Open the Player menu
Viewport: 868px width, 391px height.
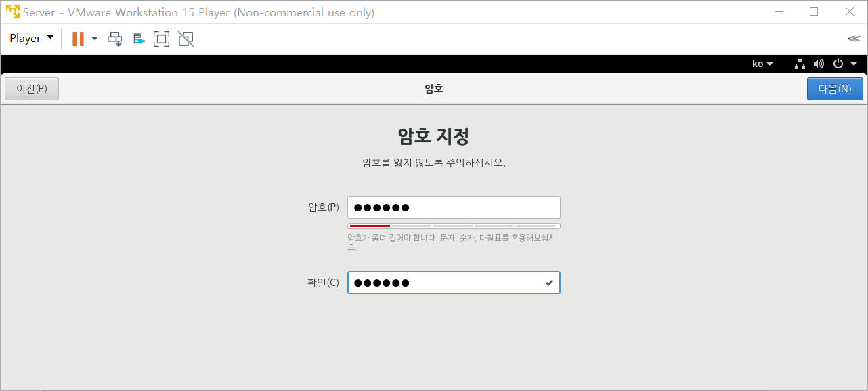pyautogui.click(x=31, y=39)
